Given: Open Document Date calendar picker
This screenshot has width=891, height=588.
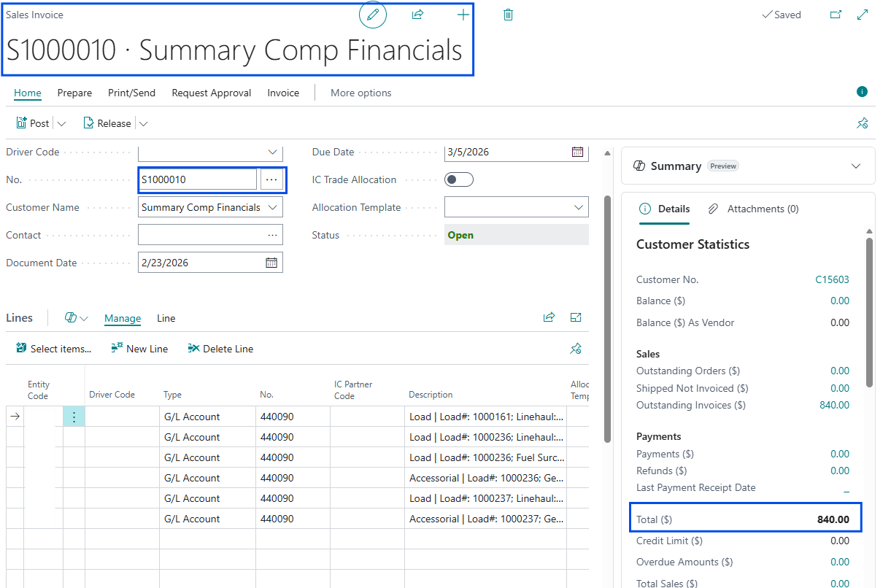Looking at the screenshot, I should (271, 263).
